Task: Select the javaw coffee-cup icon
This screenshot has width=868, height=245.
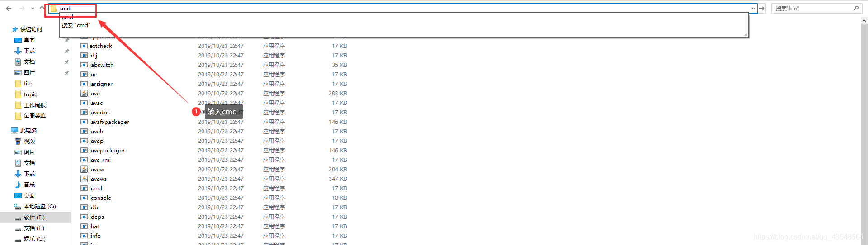Action: (84, 170)
